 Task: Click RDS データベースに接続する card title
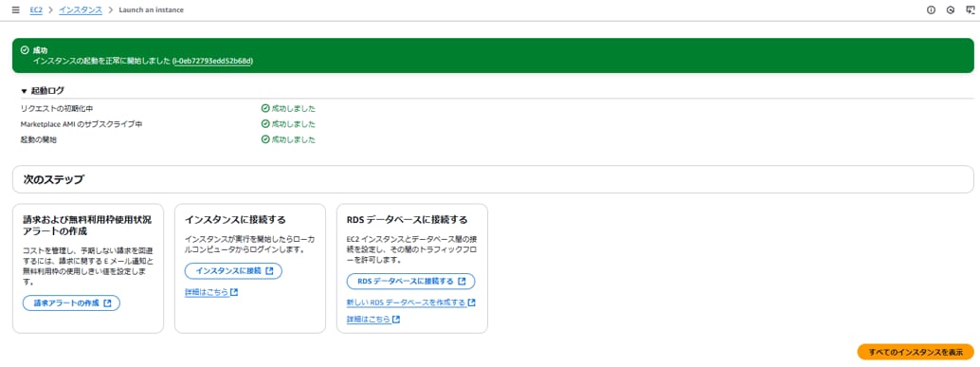tap(407, 220)
